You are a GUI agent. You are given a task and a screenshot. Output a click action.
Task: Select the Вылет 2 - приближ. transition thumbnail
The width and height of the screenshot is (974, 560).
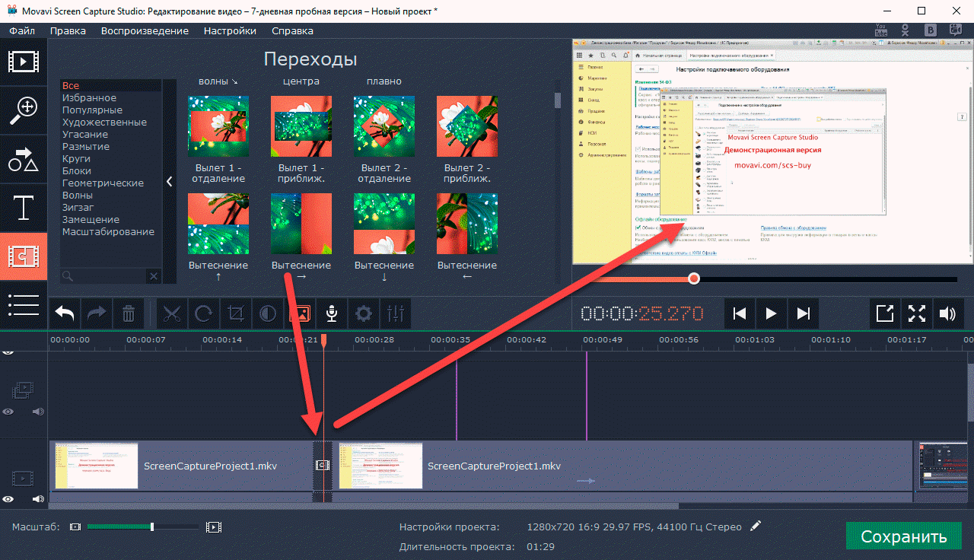[467, 126]
